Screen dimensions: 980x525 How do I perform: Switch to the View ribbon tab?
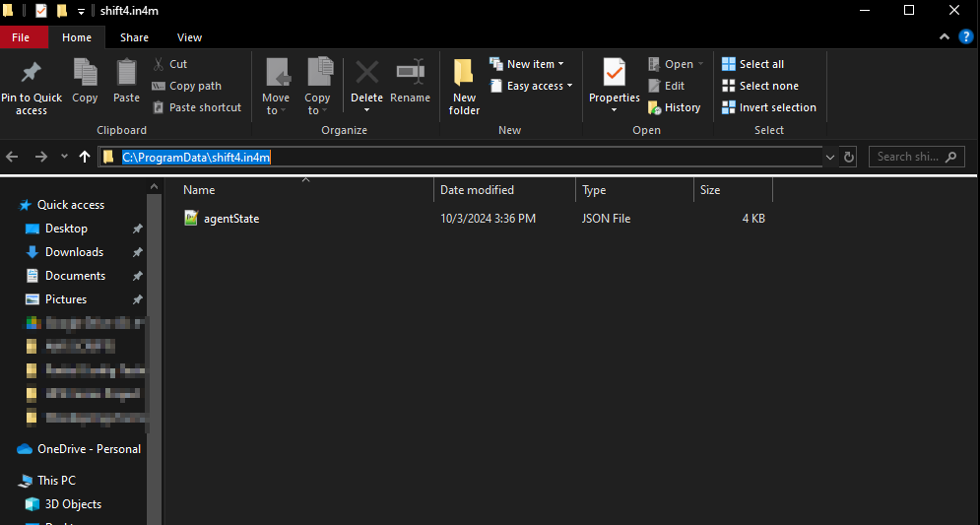click(x=189, y=37)
